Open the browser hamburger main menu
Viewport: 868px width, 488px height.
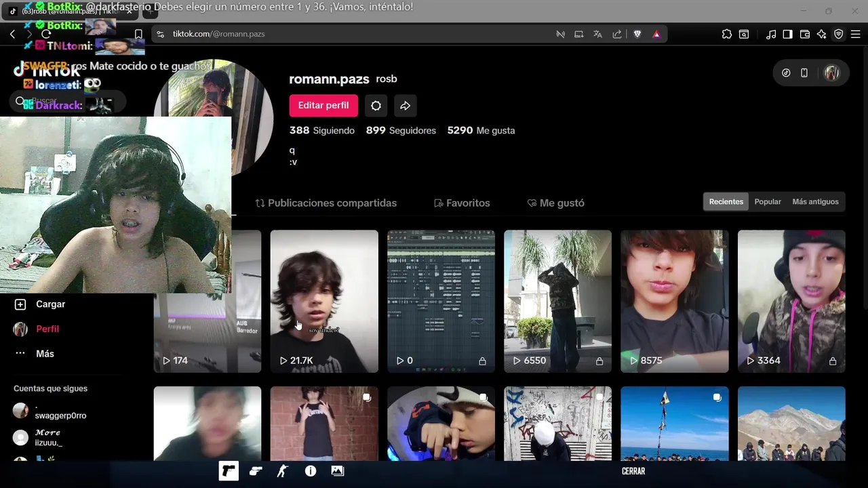pos(855,34)
